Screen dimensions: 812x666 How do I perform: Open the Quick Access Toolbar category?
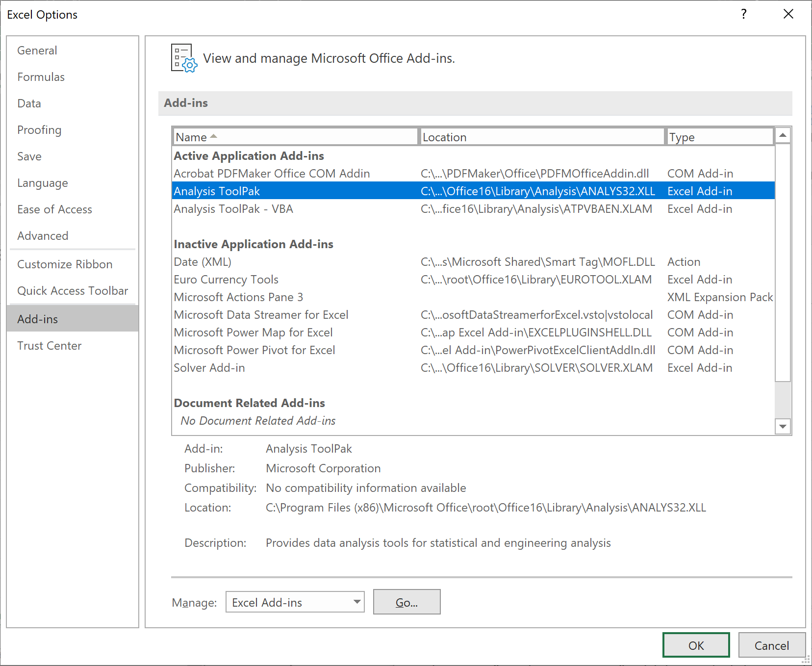73,291
